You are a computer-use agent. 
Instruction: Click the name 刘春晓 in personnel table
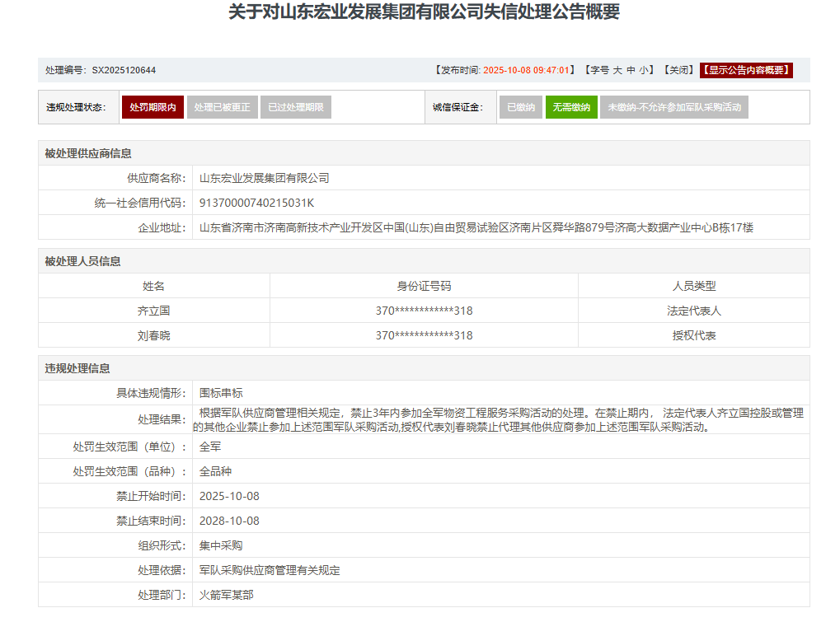[x=153, y=335]
